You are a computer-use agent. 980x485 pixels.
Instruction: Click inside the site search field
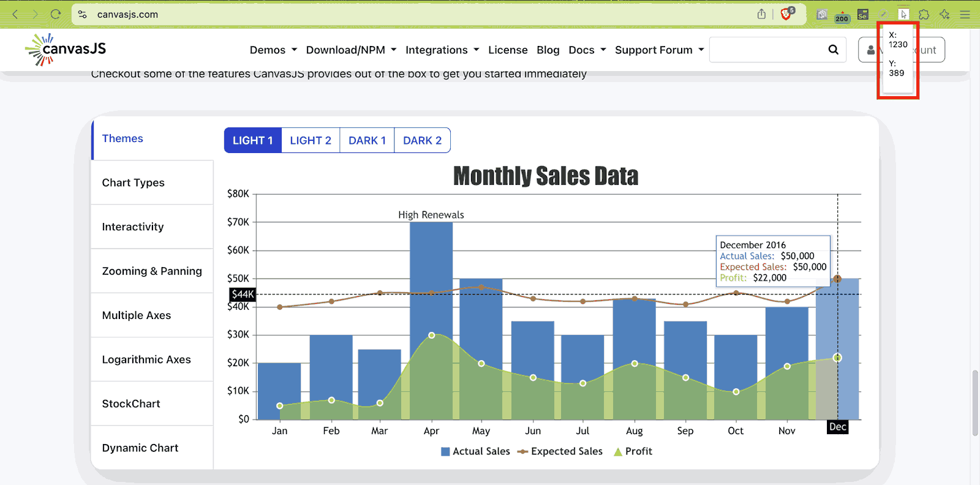766,50
